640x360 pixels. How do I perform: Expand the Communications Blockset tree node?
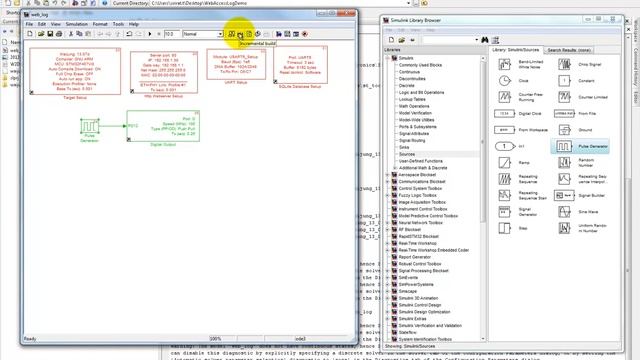pos(388,182)
